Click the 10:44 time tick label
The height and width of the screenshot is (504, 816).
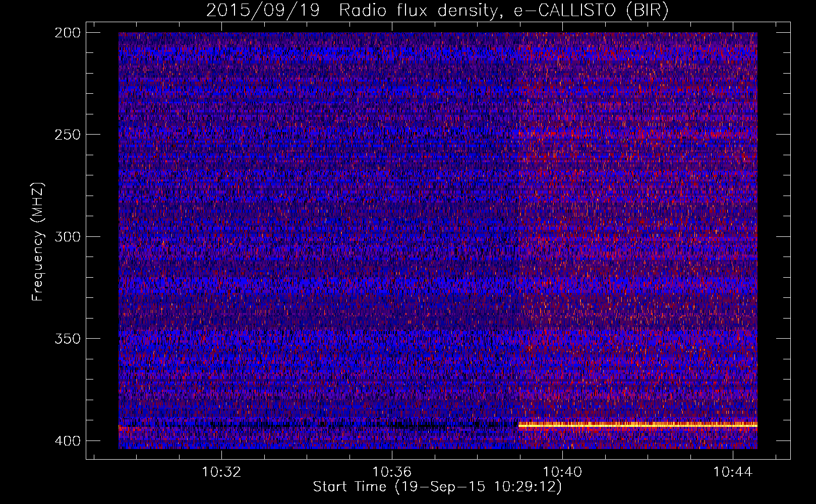point(733,472)
